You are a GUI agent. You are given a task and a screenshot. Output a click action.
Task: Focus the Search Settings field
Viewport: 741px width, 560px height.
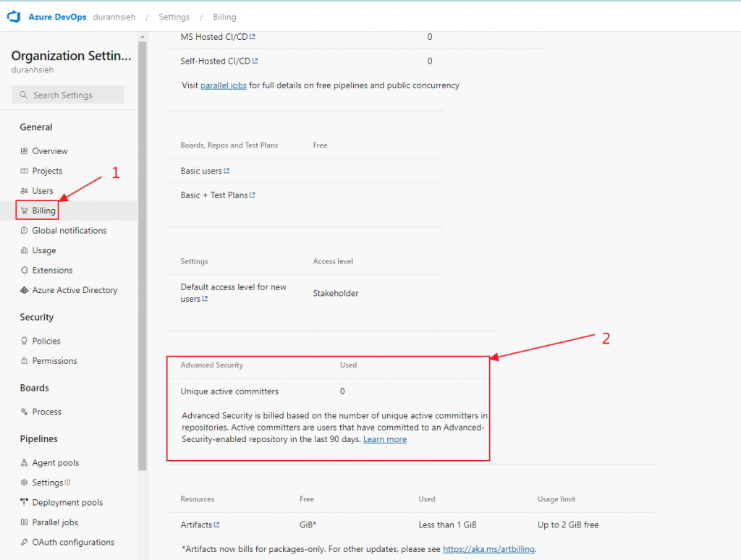point(68,95)
